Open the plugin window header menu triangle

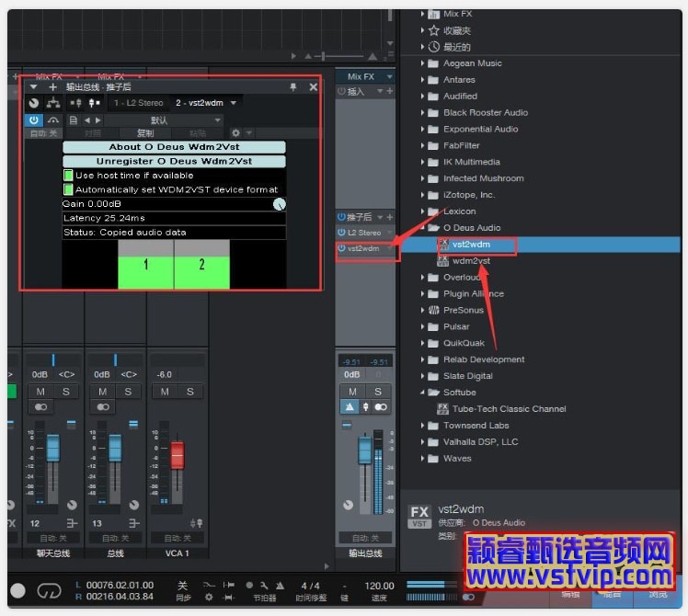click(33, 86)
